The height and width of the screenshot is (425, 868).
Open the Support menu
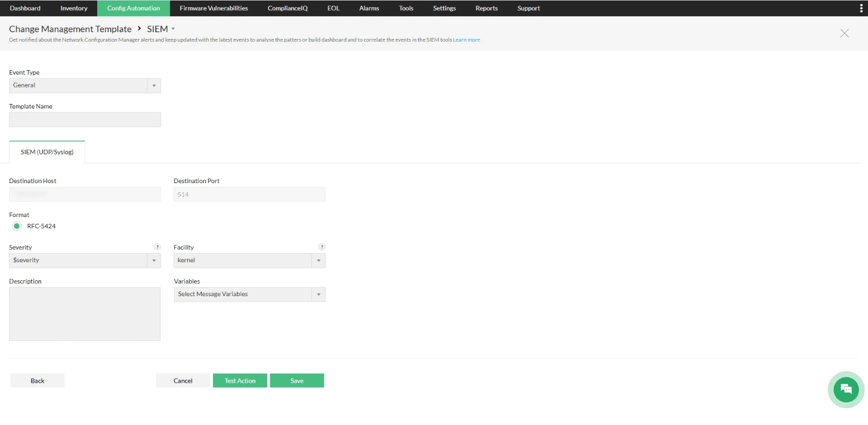528,8
